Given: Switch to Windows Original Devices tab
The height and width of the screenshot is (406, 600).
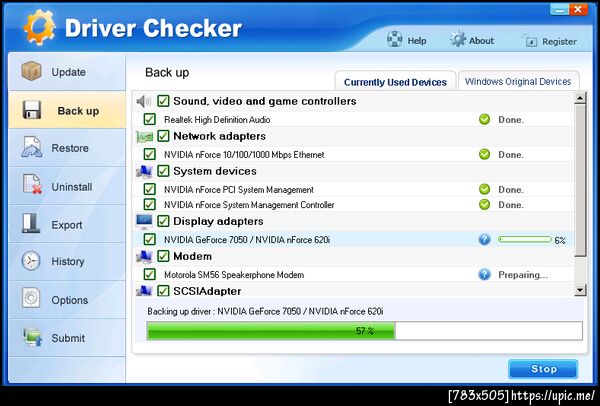Looking at the screenshot, I should tap(518, 81).
